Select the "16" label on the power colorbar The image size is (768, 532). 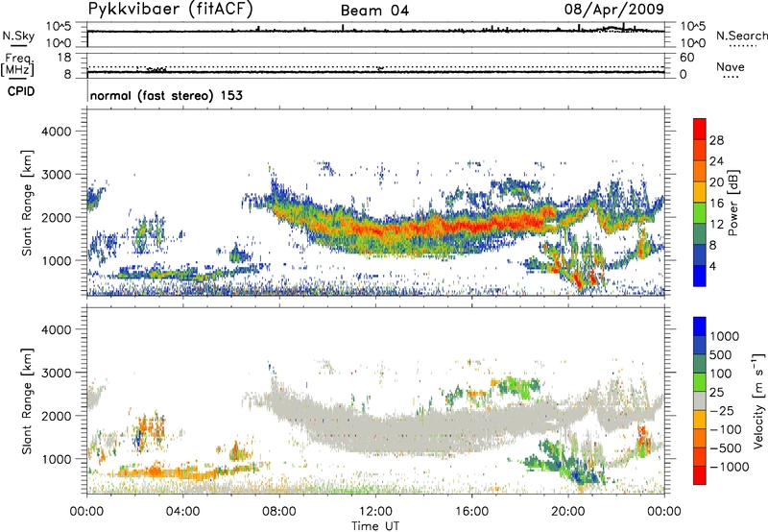[x=716, y=204]
